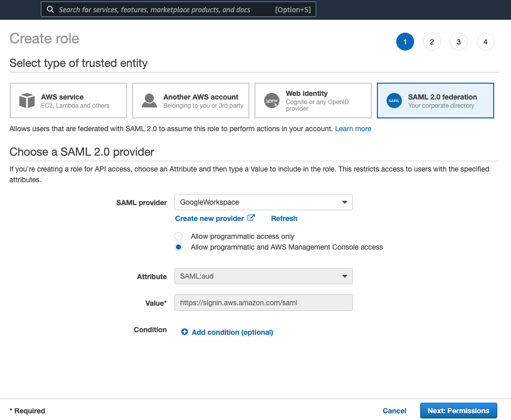
Task: Select the SAML 2.0 federation tile
Action: tap(435, 101)
